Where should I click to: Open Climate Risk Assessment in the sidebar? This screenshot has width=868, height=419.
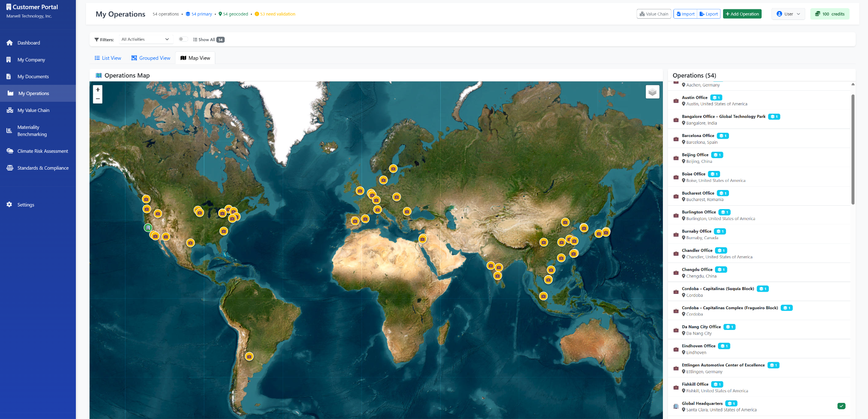[42, 151]
